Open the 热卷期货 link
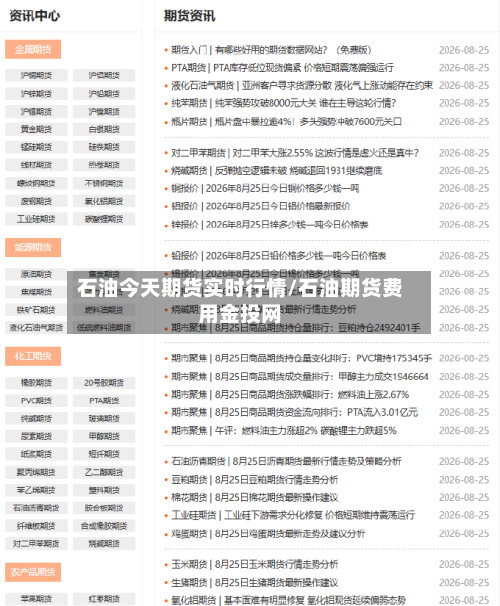This screenshot has height=606, width=500. pos(104,165)
